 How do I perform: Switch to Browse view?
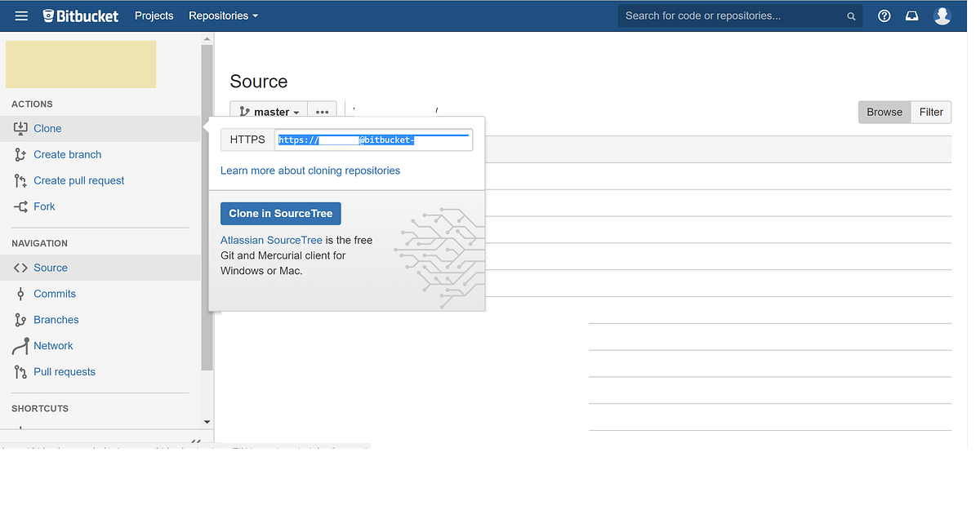point(884,112)
